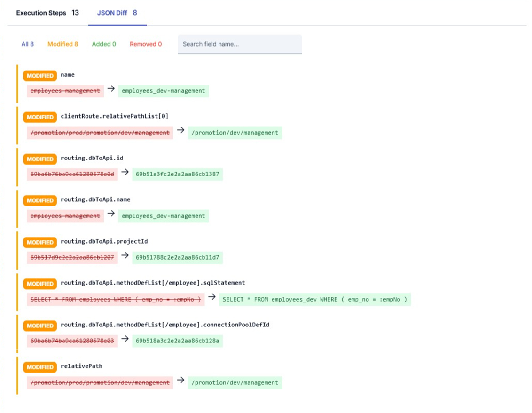Select new SQL statement with employees_dev
532x413 pixels.
point(315,300)
